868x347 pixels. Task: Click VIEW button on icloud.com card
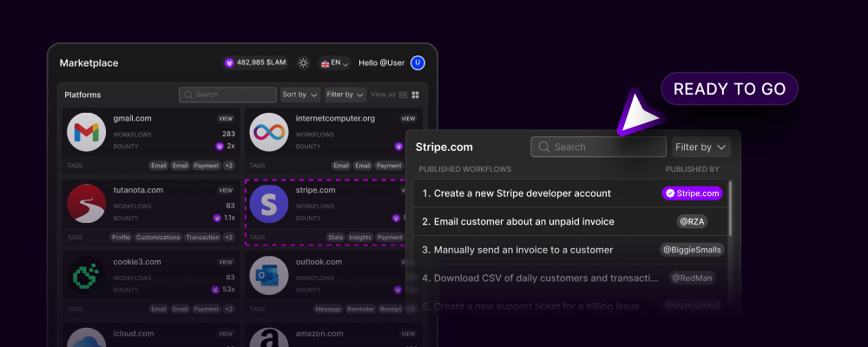pyautogui.click(x=226, y=334)
